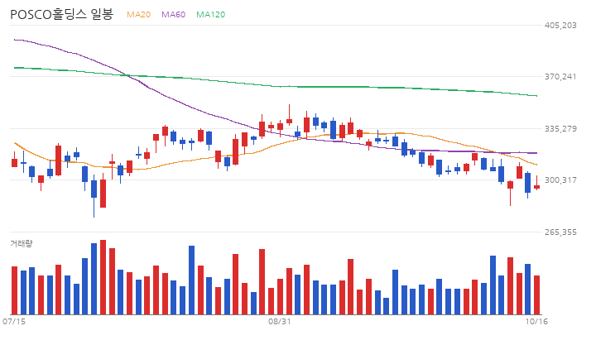This screenshot has width=596, height=364.
Task: Click the 405,203 price axis label
Action: point(560,25)
